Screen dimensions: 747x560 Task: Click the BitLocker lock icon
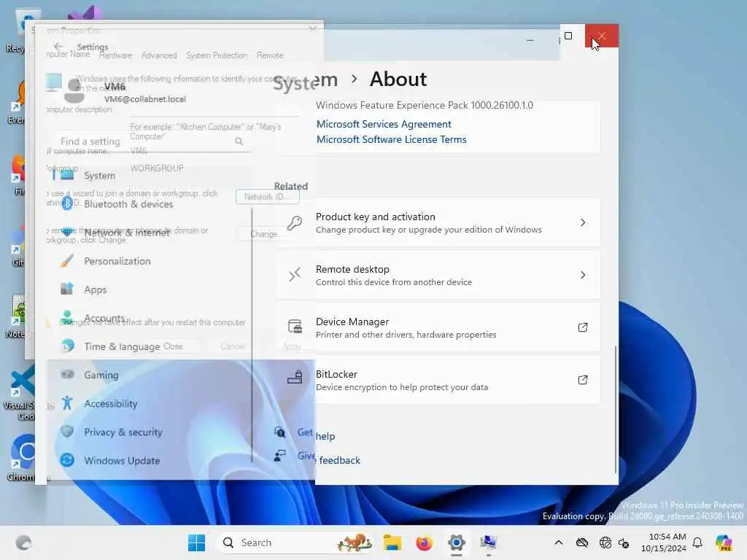pyautogui.click(x=295, y=378)
